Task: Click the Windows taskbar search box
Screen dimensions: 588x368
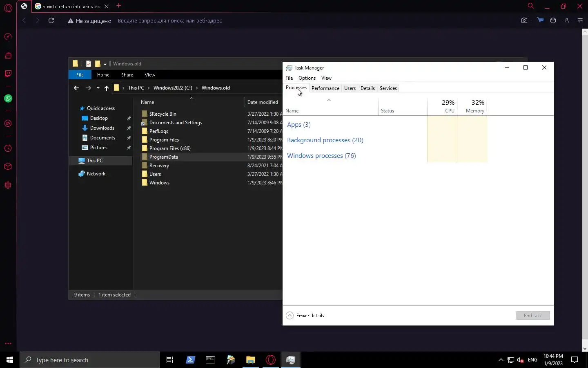Action: click(x=90, y=360)
